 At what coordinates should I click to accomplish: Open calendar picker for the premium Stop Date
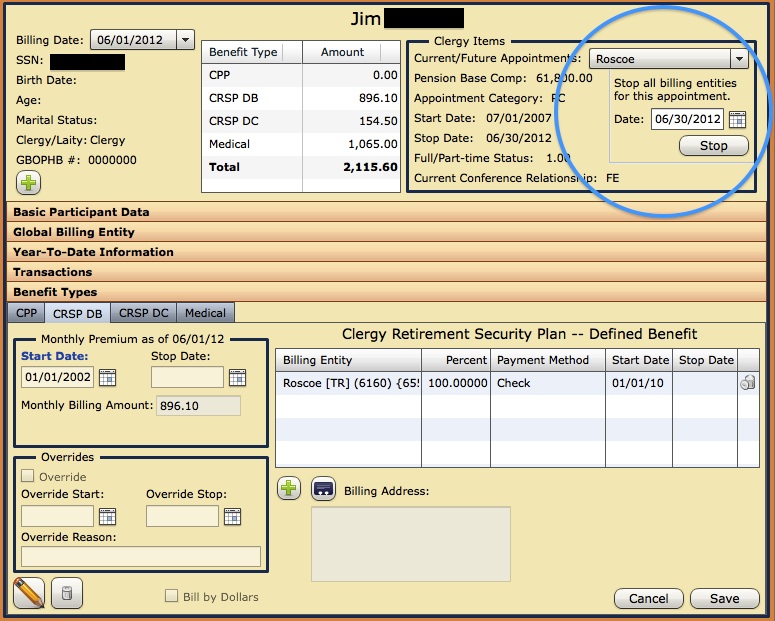point(237,377)
